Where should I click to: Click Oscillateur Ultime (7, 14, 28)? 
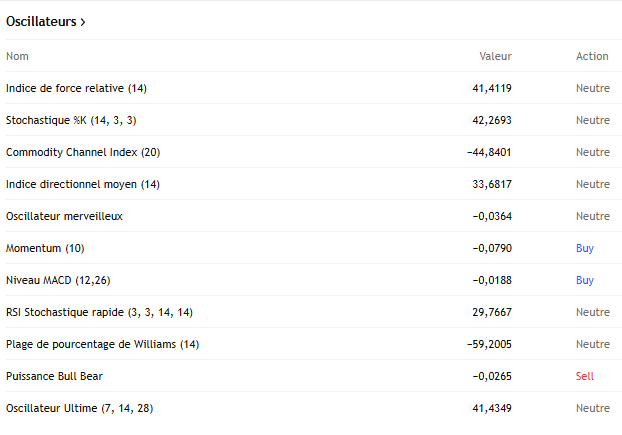pyautogui.click(x=79, y=408)
